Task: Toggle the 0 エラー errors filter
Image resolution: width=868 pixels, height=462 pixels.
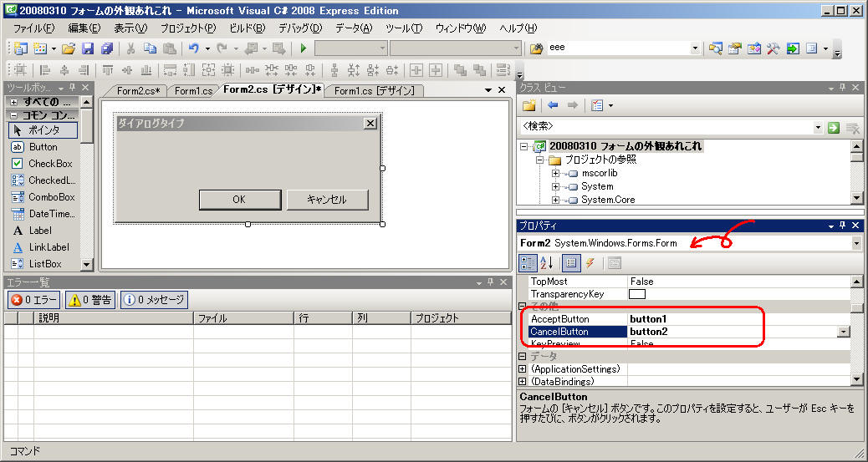Action: click(33, 300)
